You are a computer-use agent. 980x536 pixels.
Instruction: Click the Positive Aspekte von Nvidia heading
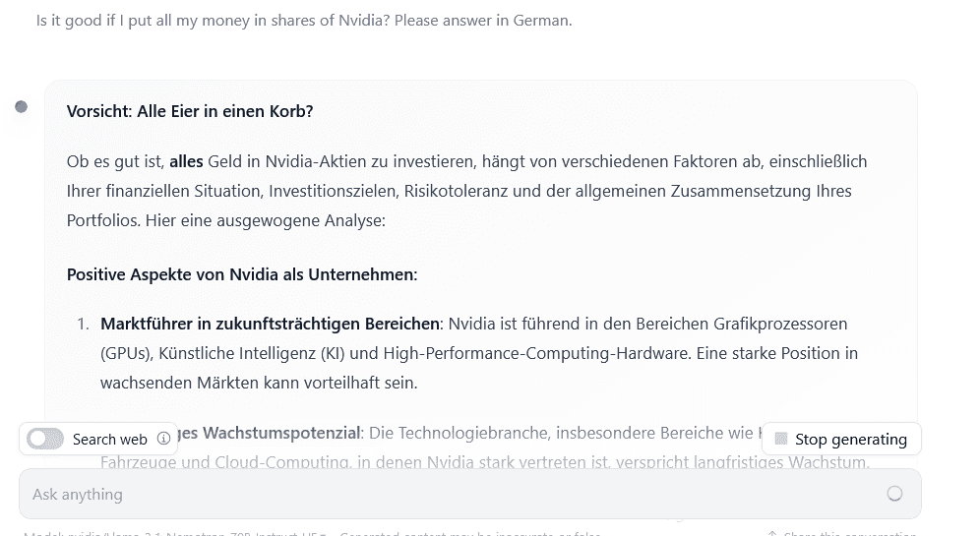coord(242,274)
